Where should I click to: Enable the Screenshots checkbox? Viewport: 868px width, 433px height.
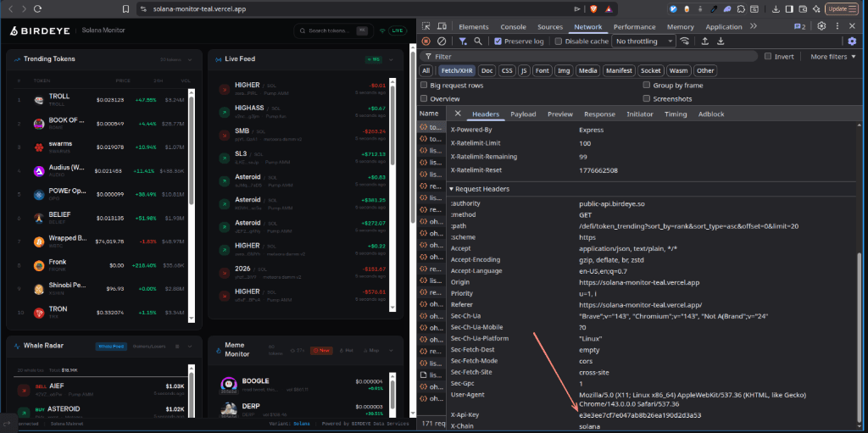click(x=647, y=98)
